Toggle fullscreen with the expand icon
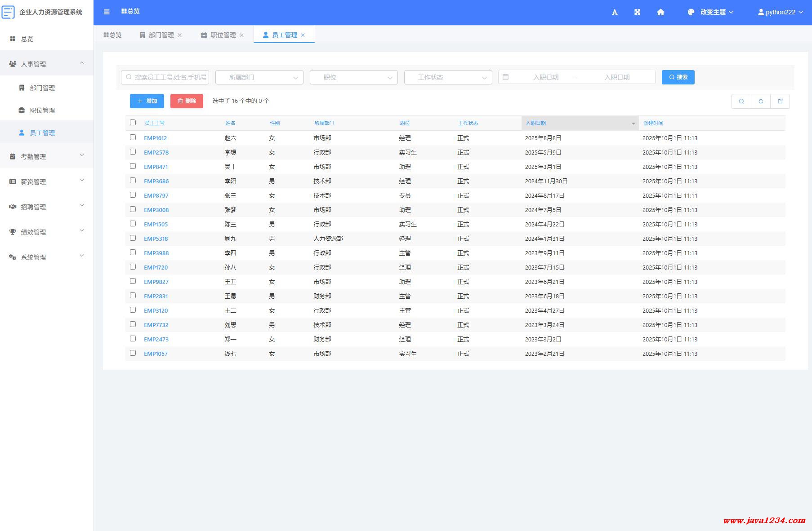 [637, 12]
